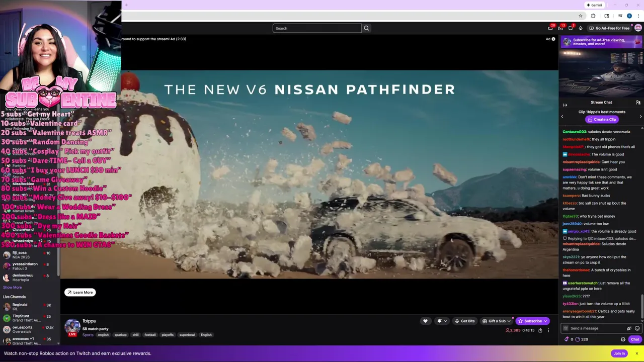Screen dimensions: 644x362
Task: Close the Roblox promo banner
Action: [636, 353]
